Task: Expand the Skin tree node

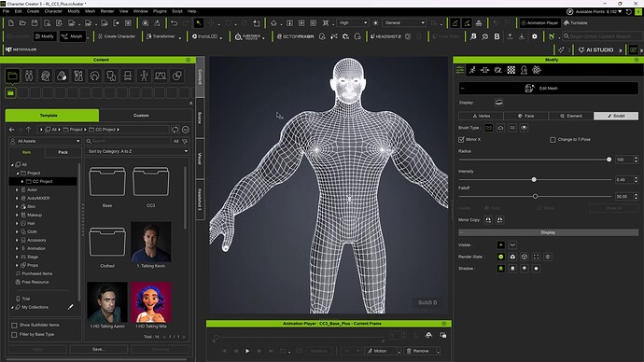Action: (x=17, y=207)
